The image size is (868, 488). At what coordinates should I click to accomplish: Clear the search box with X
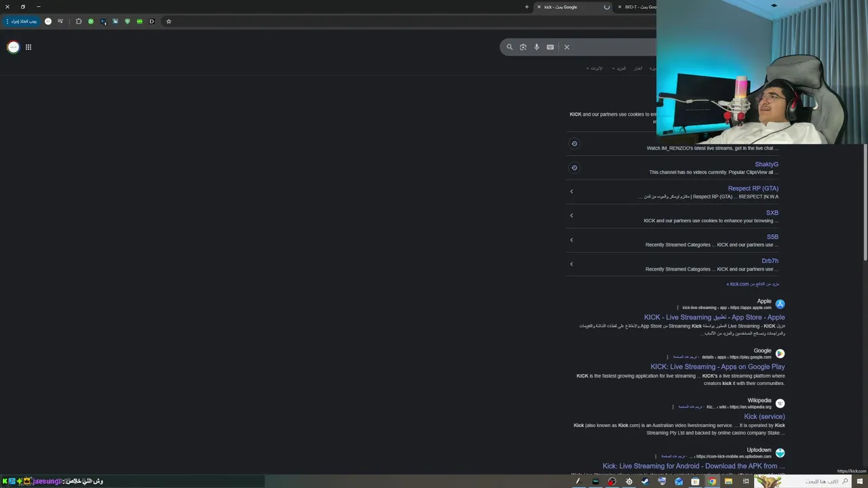(567, 47)
